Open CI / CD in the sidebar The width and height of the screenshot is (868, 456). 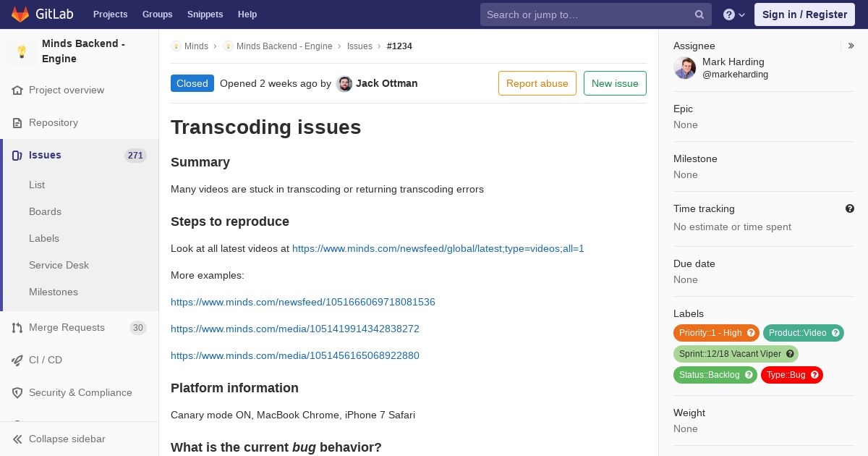[x=79, y=360]
